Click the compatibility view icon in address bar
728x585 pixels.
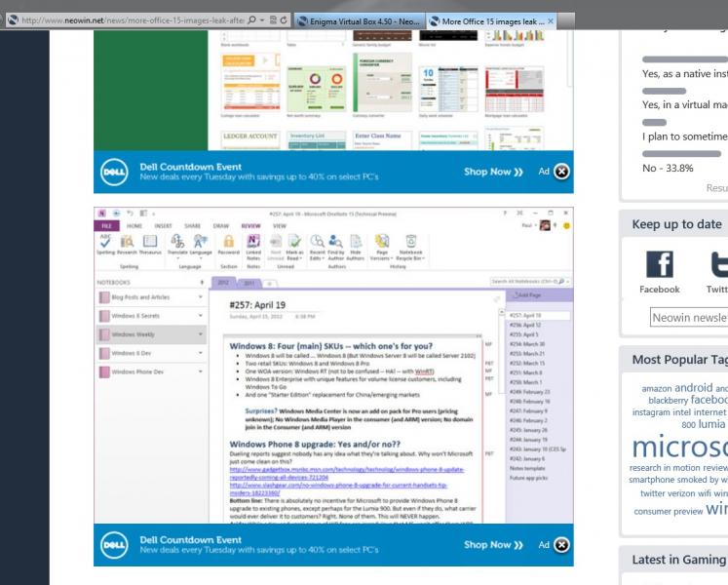point(273,20)
